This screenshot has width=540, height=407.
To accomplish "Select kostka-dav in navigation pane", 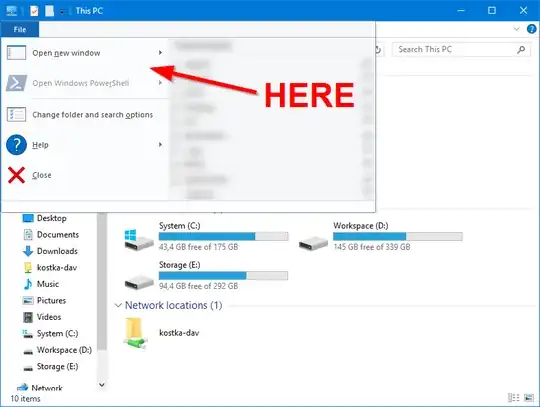I will [57, 268].
